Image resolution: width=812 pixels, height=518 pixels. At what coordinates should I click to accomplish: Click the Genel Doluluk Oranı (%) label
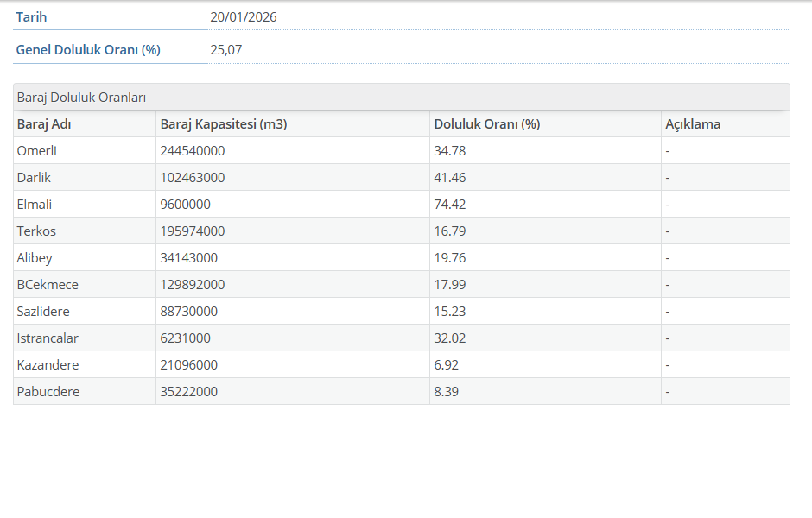pos(88,50)
